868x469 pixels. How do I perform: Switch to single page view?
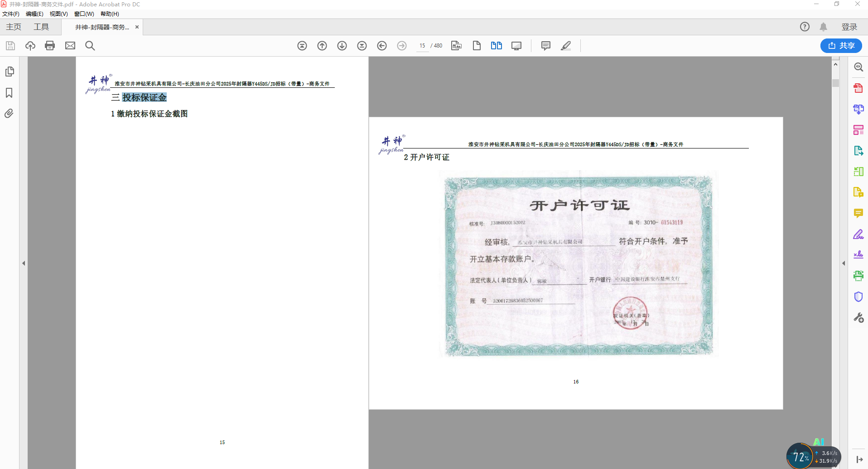[x=477, y=46]
